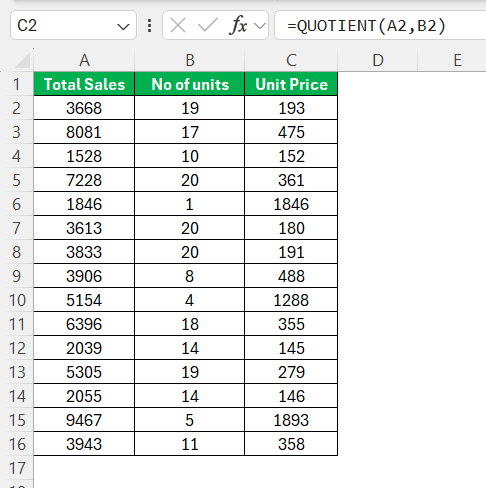The height and width of the screenshot is (488, 486).
Task: Click the vertical dots formula bar handle
Action: click(150, 25)
